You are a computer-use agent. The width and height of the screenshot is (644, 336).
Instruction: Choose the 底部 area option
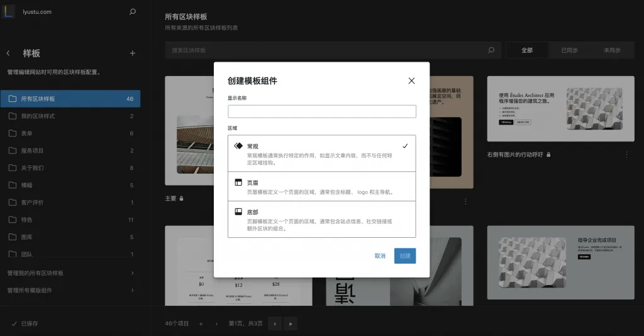[321, 219]
